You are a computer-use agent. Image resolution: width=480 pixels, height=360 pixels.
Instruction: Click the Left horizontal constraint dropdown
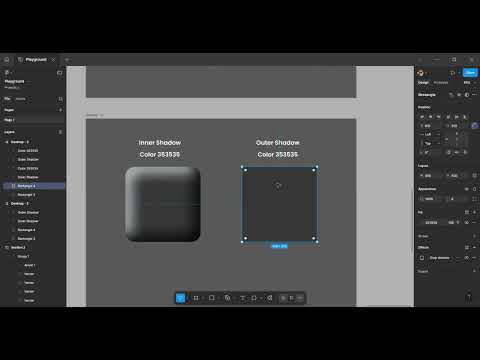tap(430, 134)
